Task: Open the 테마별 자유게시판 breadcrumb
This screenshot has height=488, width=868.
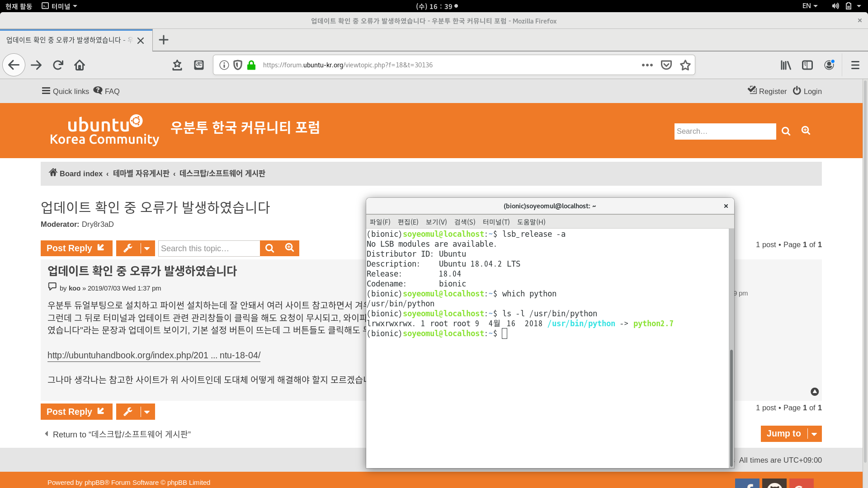Action: click(141, 174)
